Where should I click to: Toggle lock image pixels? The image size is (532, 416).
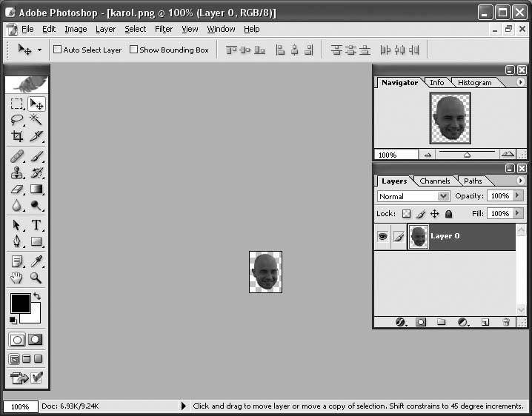click(421, 214)
